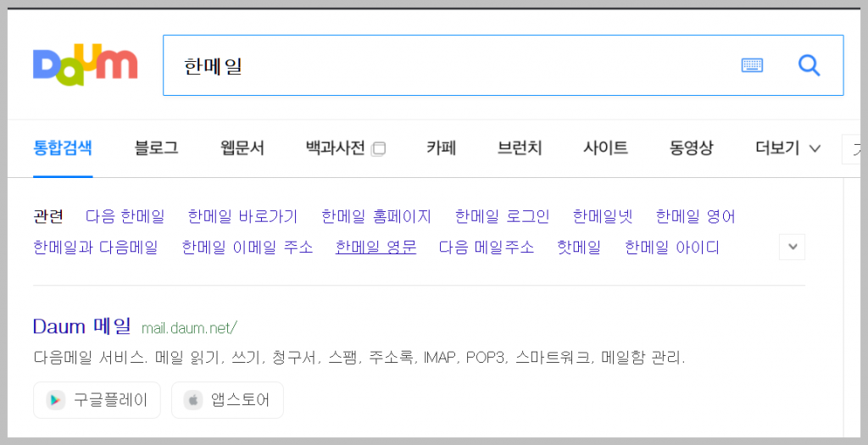Screen dimensions: 868x445
Task: Open the 사이트 tab
Action: click(605, 147)
